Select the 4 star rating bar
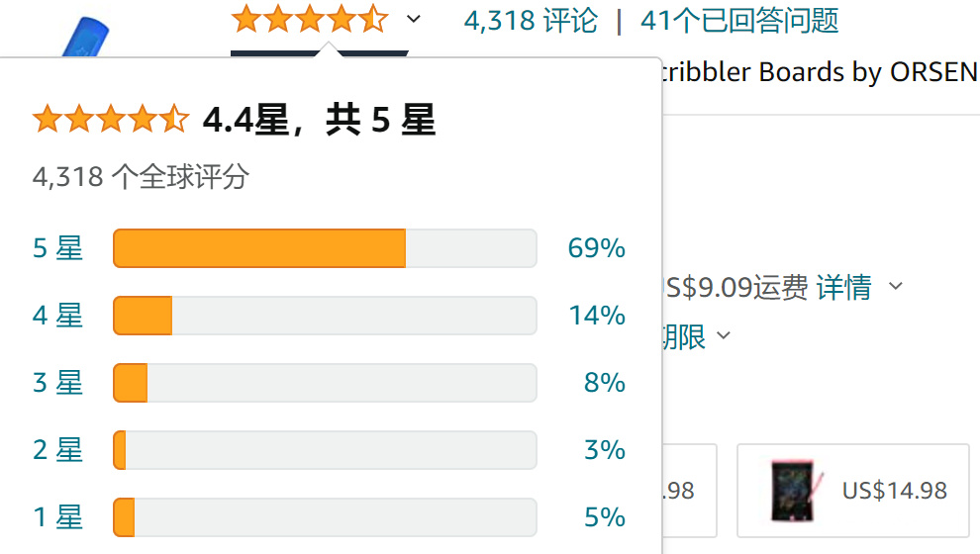This screenshot has width=980, height=554. [x=325, y=316]
